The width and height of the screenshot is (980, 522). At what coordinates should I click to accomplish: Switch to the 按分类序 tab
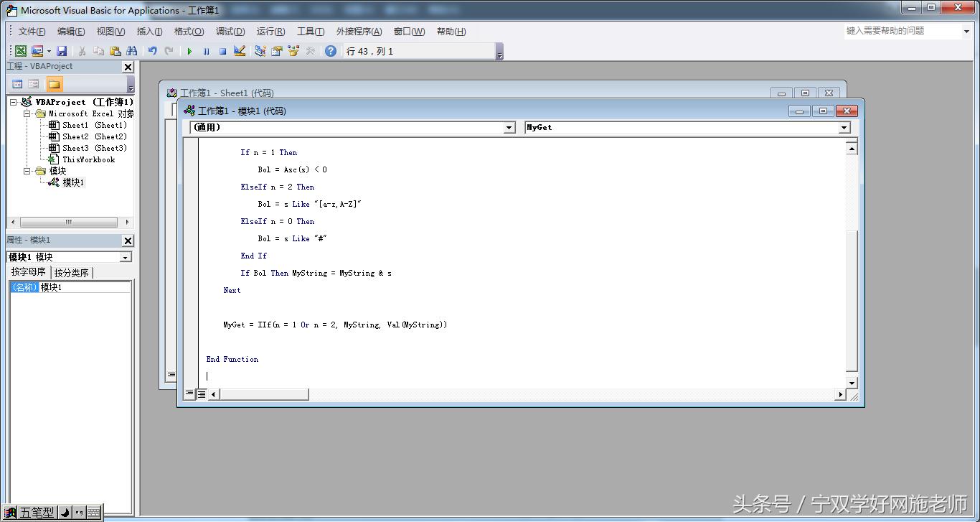pos(72,273)
